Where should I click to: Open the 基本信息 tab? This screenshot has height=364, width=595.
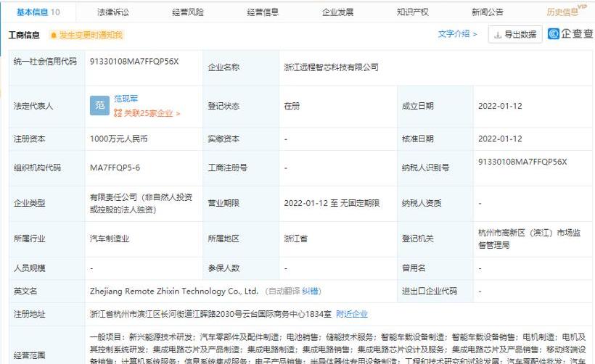click(38, 12)
